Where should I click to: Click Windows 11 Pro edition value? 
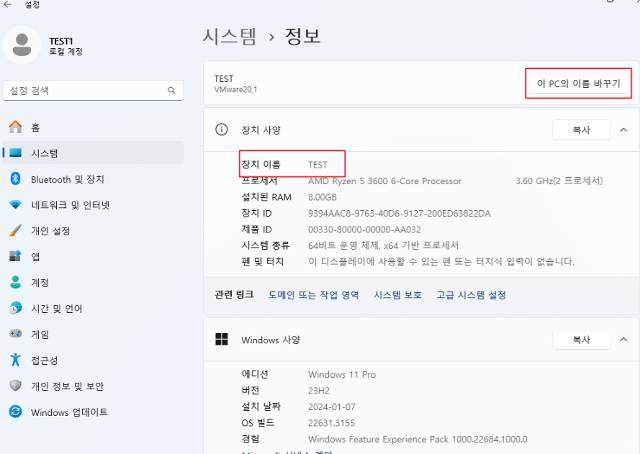342,374
